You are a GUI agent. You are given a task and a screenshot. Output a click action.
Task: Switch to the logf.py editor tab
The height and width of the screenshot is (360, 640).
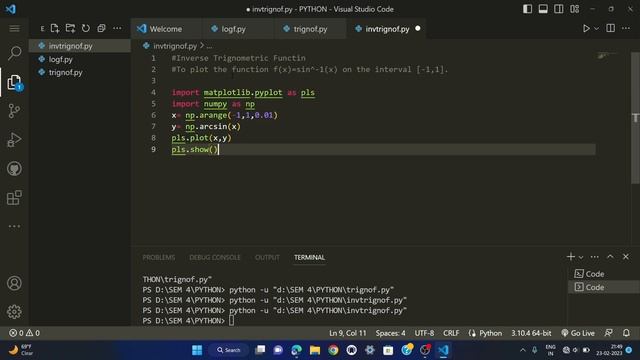click(233, 29)
